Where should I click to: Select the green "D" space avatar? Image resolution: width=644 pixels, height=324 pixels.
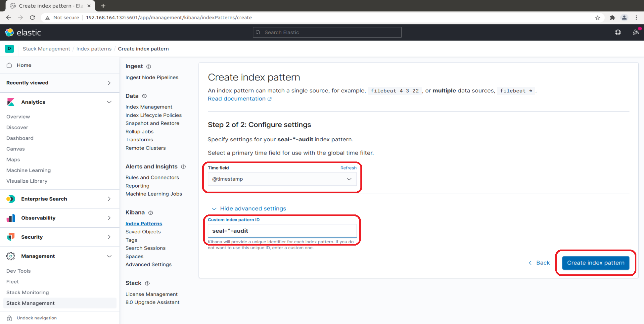tap(9, 49)
